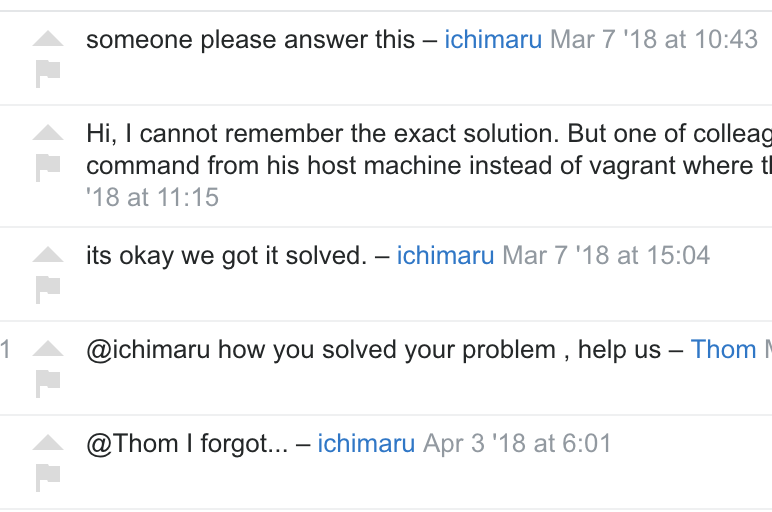Flag the 'its okay we got it solved' comment

point(48,290)
